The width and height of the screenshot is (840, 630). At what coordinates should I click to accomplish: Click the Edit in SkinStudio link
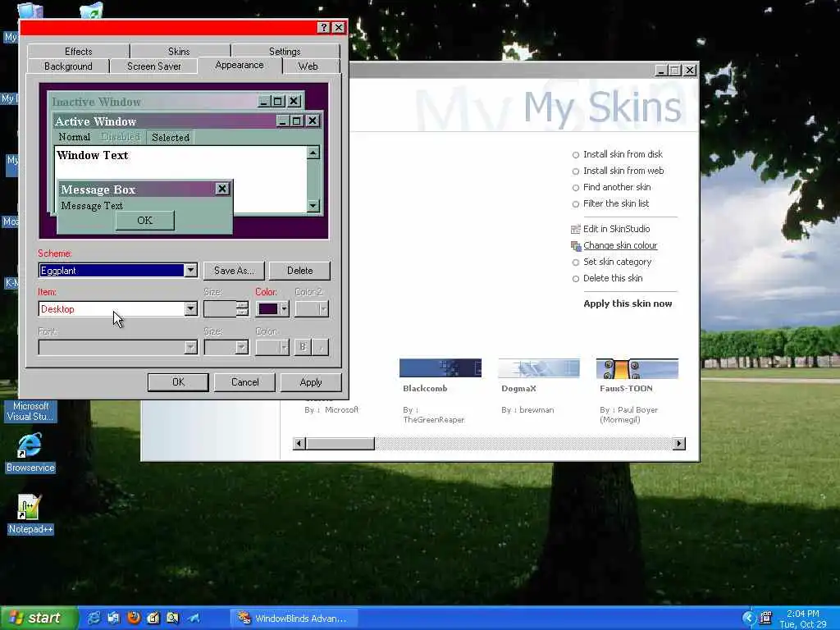point(616,229)
